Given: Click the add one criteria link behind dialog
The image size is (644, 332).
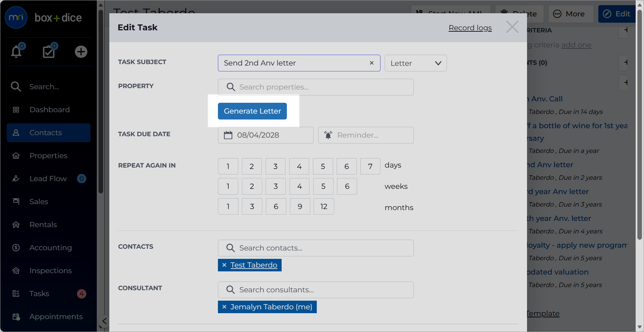Looking at the screenshot, I should tap(576, 45).
